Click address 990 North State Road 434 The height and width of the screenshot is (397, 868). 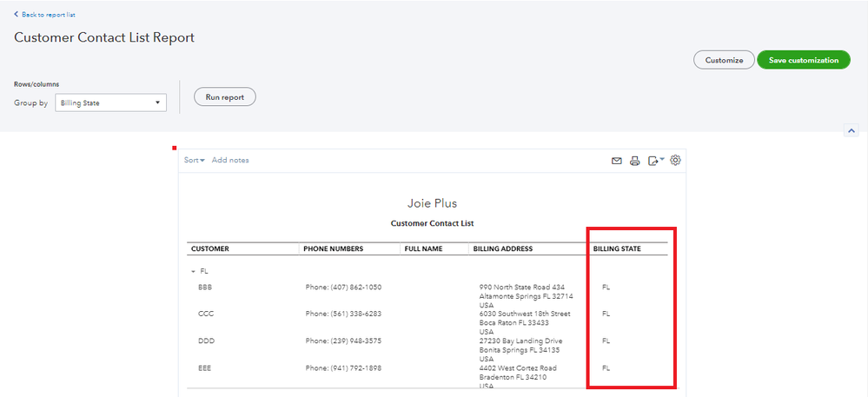522,288
